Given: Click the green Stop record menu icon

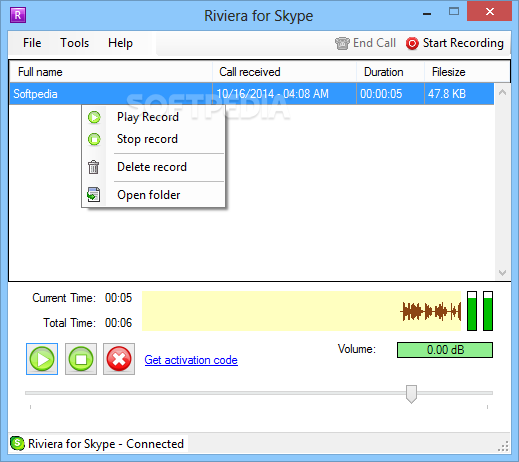Looking at the screenshot, I should point(94,139).
